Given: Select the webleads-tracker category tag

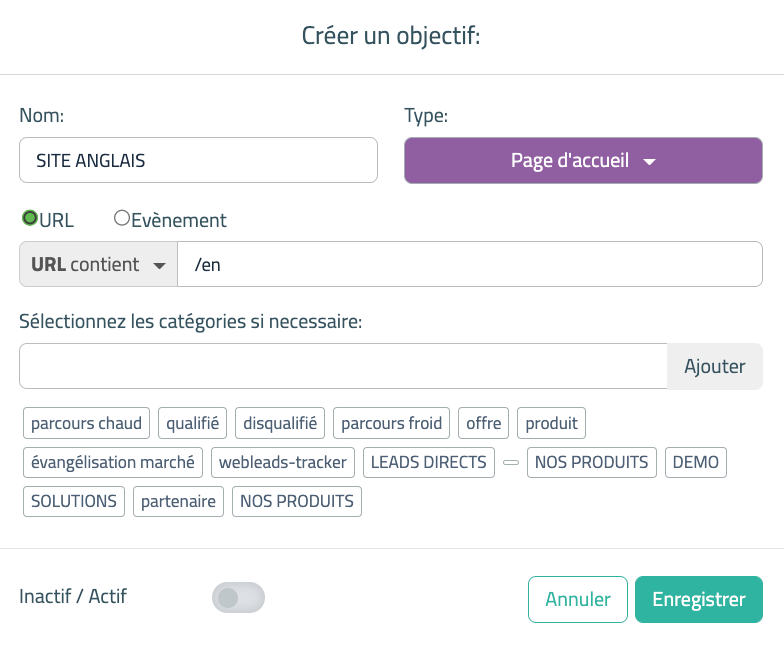Looking at the screenshot, I should (283, 462).
